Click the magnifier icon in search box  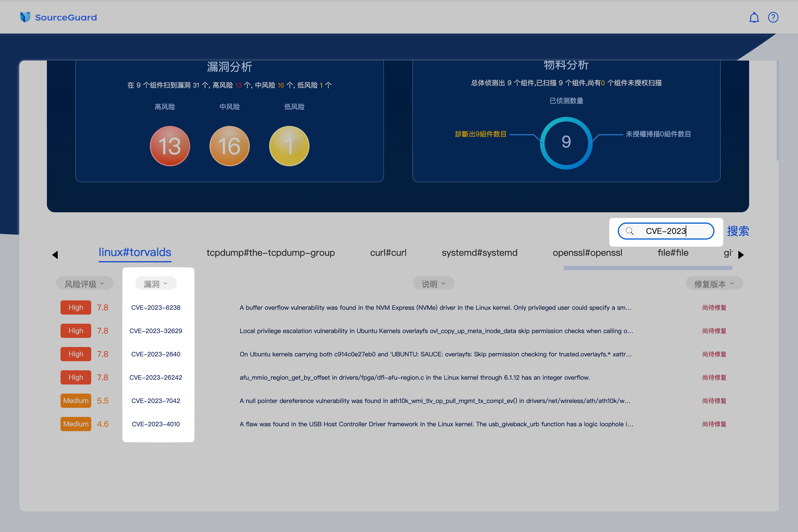pos(630,231)
